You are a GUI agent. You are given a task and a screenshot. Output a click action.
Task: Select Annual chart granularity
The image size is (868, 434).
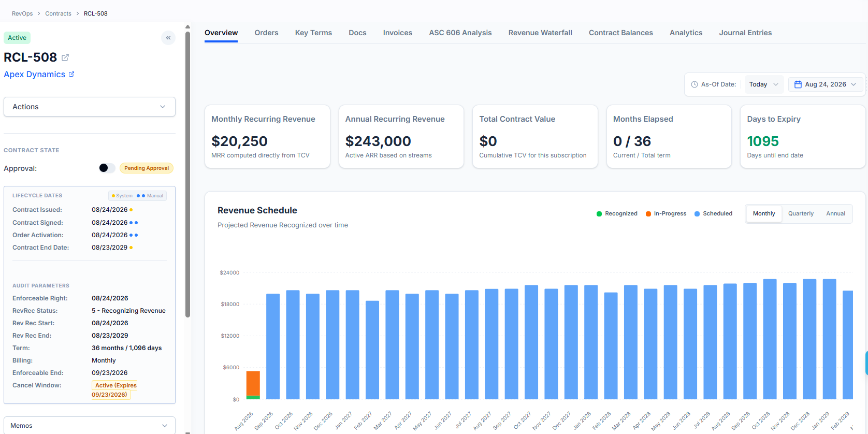click(x=835, y=214)
